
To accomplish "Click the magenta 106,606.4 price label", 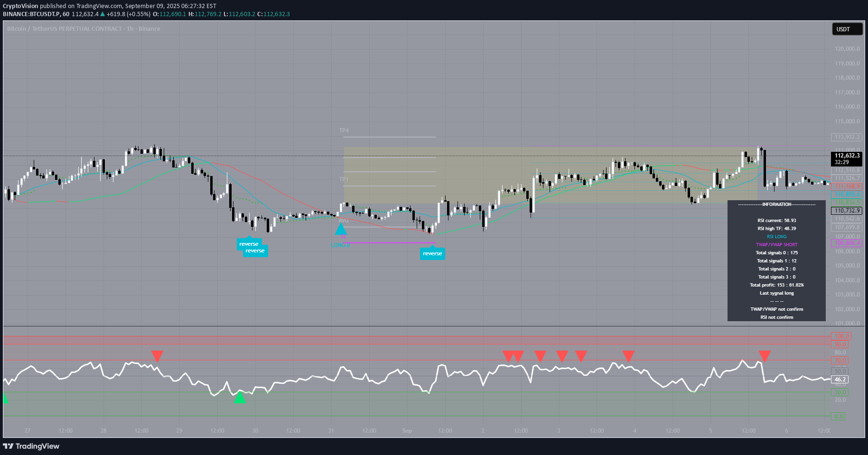I will coord(847,243).
